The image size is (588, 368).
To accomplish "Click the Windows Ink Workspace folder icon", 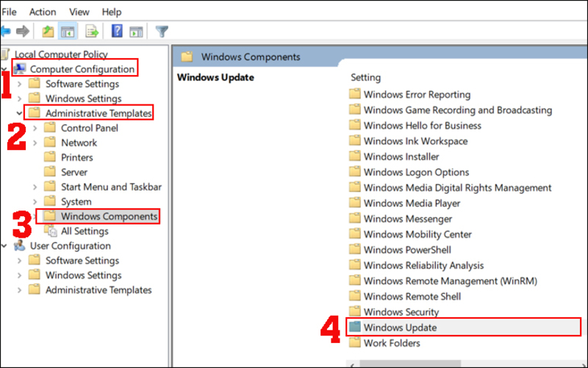I will coord(355,140).
